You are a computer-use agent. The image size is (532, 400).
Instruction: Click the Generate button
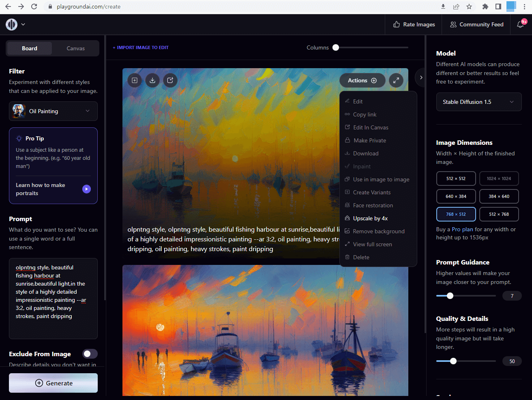(x=53, y=383)
